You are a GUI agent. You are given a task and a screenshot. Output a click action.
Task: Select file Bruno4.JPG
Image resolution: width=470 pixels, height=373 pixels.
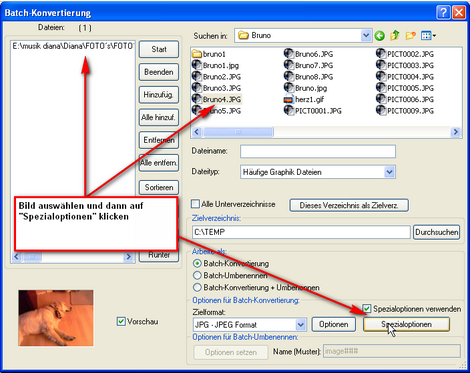[x=216, y=99]
